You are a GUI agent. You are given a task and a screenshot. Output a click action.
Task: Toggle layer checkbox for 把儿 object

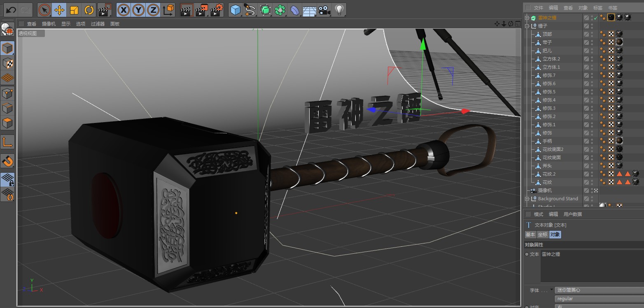[x=586, y=51]
